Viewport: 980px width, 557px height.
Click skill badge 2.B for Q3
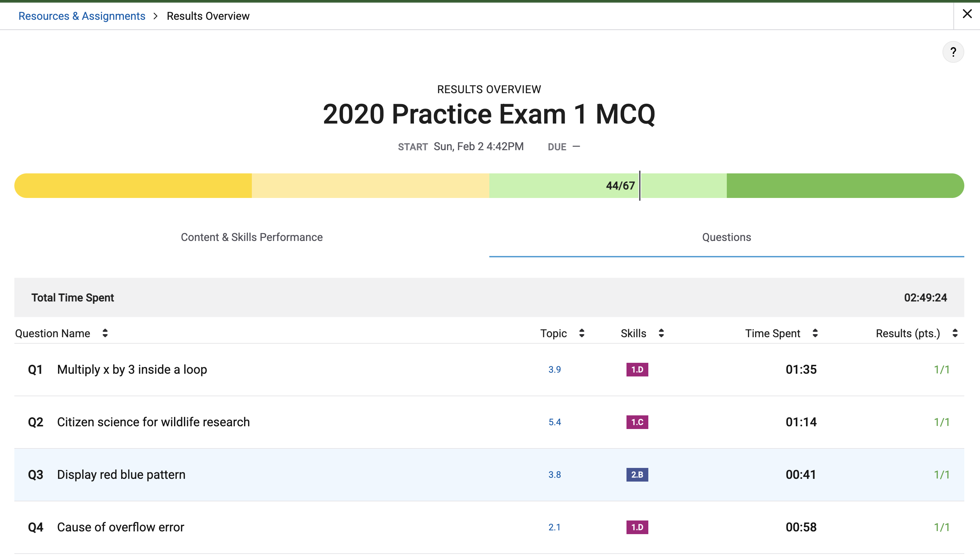click(637, 475)
